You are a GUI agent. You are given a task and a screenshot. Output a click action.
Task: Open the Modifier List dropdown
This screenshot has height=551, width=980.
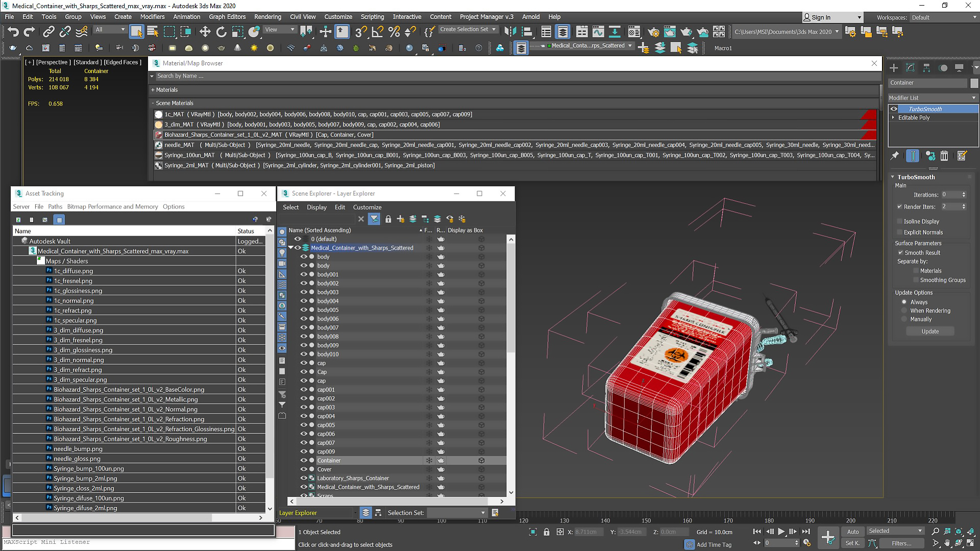[932, 97]
